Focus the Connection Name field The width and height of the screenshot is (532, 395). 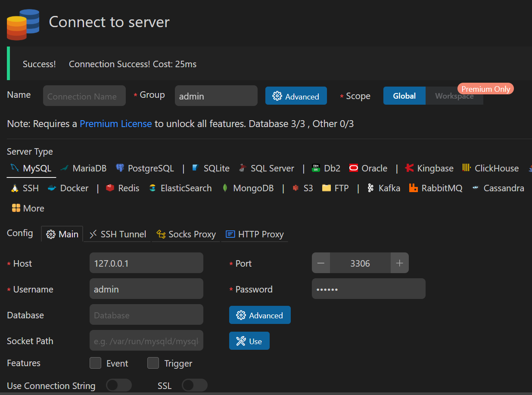click(84, 96)
